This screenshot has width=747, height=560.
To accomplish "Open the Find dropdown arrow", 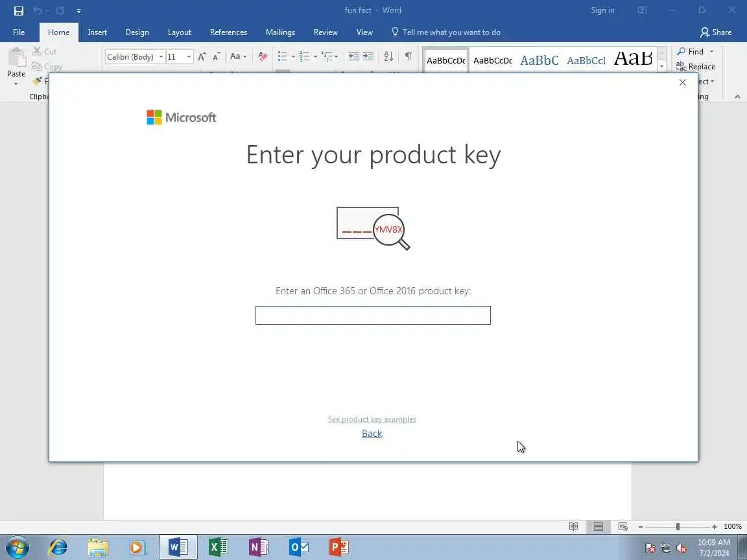I will click(x=712, y=51).
